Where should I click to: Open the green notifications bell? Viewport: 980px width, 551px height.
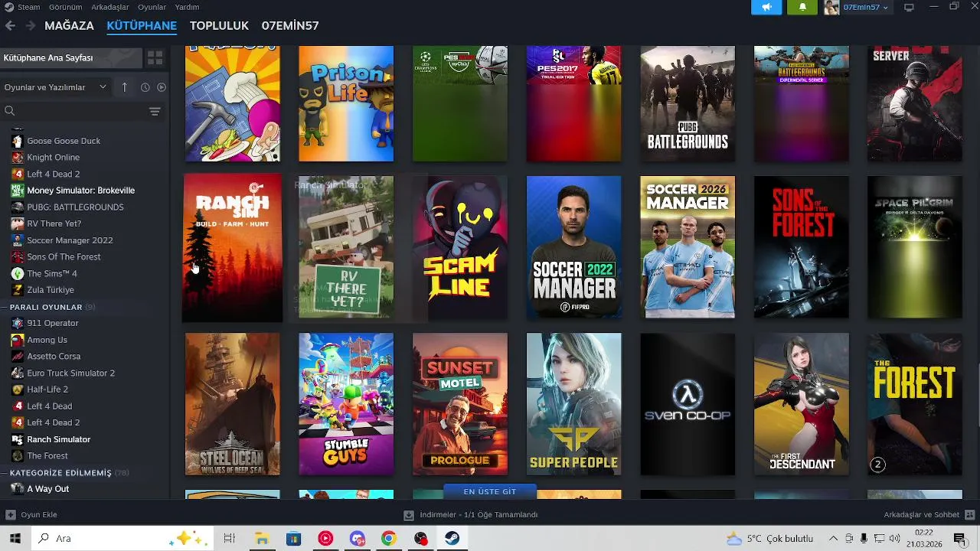[802, 7]
